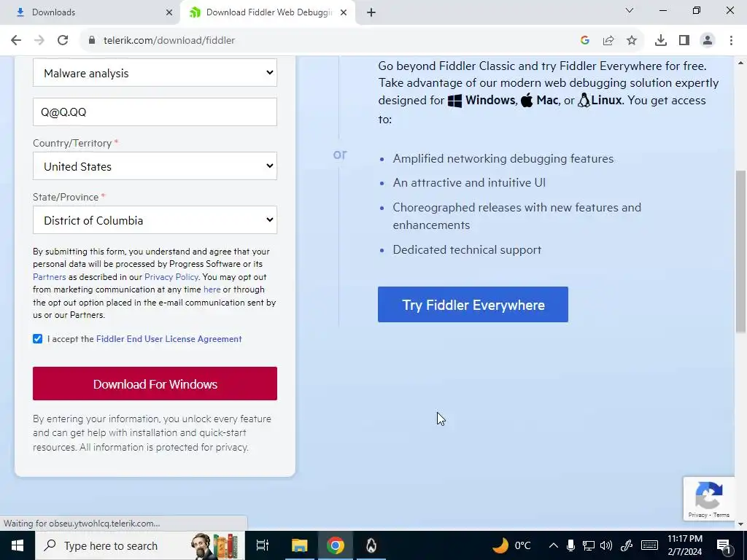
Task: Click the browser forward arrow
Action: point(39,40)
